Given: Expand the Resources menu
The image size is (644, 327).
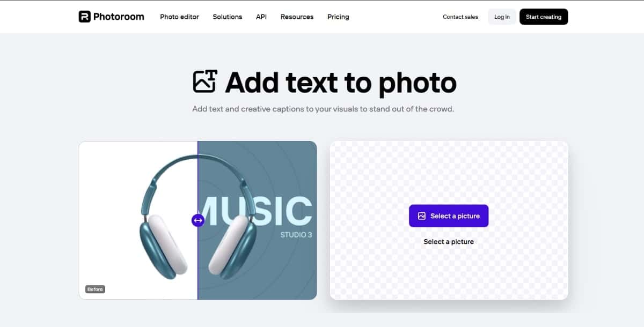Looking at the screenshot, I should [297, 17].
